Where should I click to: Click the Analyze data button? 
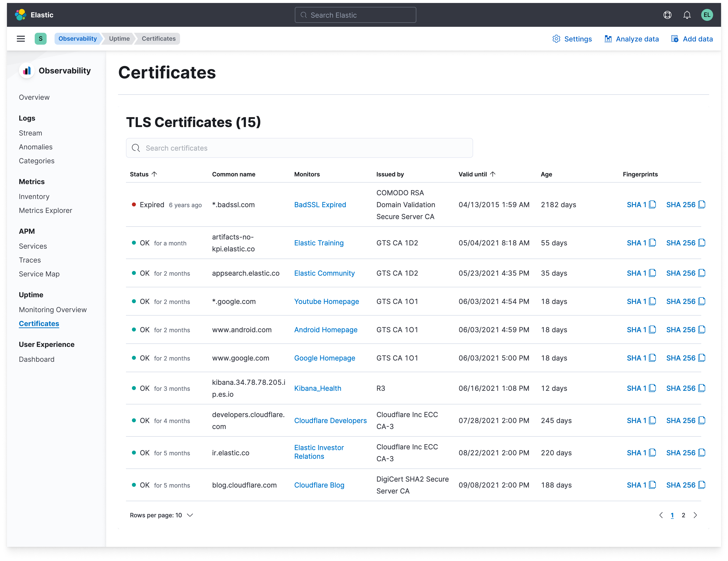[632, 39]
